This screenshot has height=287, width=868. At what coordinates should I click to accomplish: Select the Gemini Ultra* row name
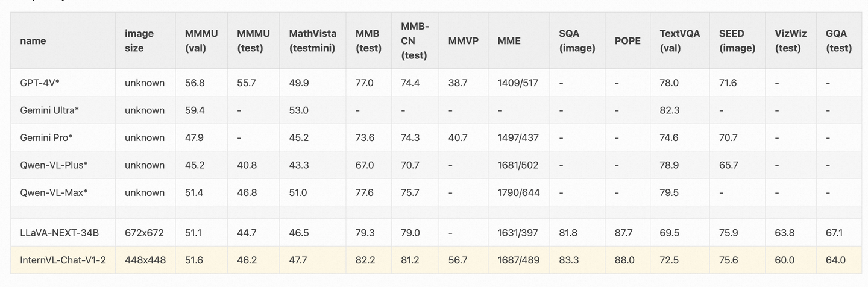pos(49,110)
